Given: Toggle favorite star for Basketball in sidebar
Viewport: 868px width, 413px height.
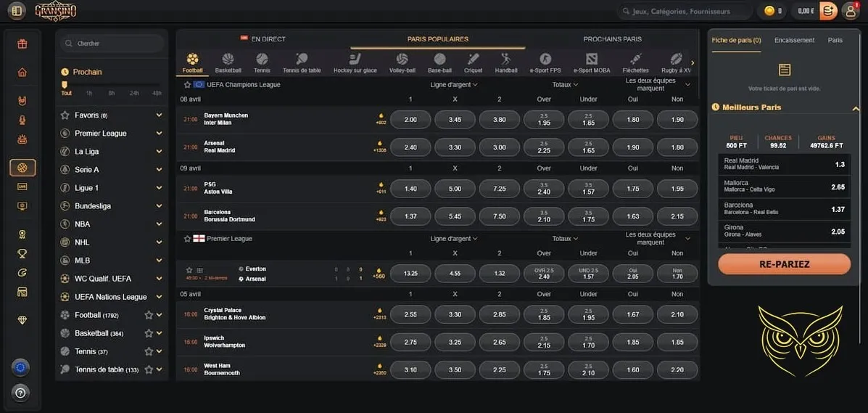Looking at the screenshot, I should 149,333.
